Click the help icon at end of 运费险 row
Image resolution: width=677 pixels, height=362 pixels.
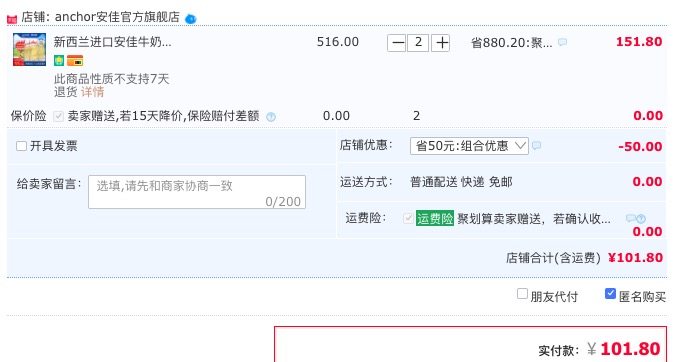pyautogui.click(x=641, y=219)
